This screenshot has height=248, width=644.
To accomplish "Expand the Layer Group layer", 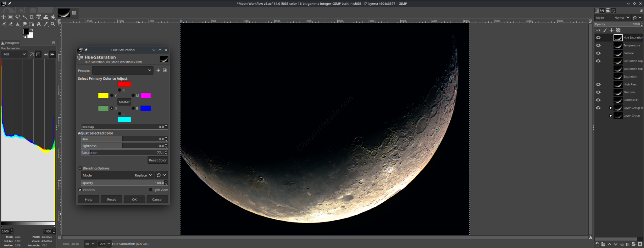I will click(x=611, y=116).
